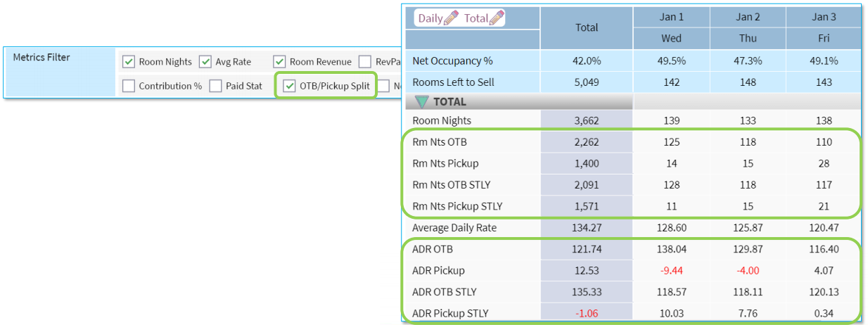Disable the OTB/Pickup Split checkbox

(x=289, y=86)
